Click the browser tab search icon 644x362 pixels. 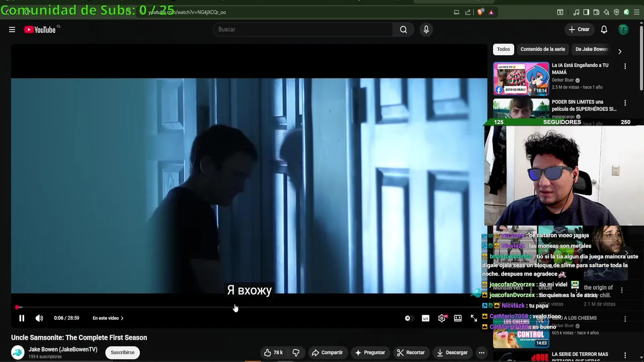[x=560, y=12]
